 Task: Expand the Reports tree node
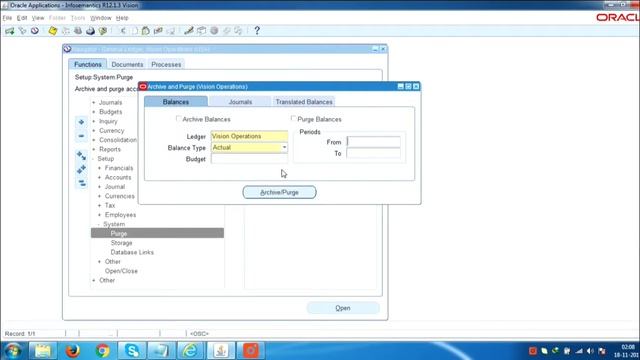[93, 149]
